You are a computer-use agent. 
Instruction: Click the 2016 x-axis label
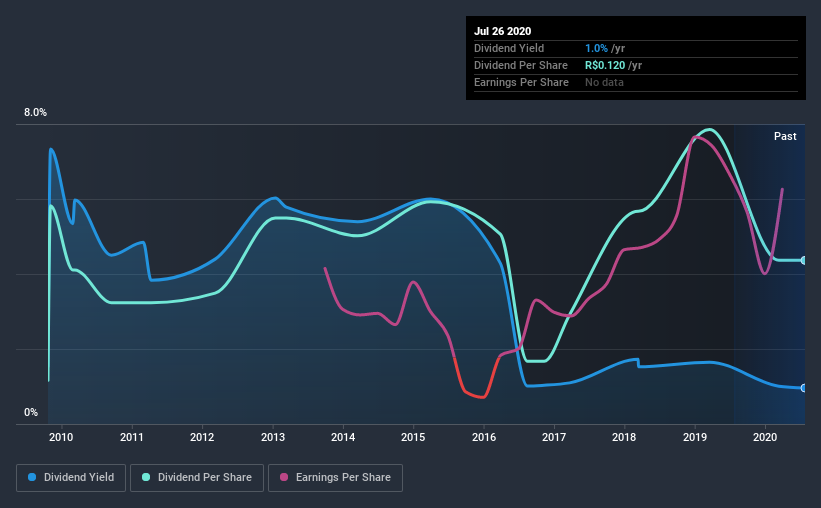point(484,437)
